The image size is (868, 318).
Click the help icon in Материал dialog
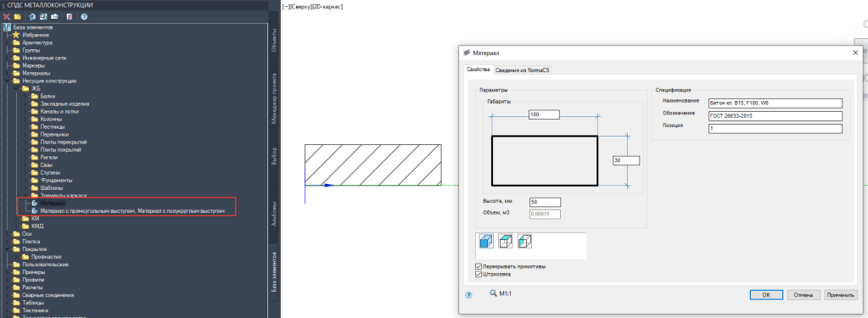coord(468,295)
